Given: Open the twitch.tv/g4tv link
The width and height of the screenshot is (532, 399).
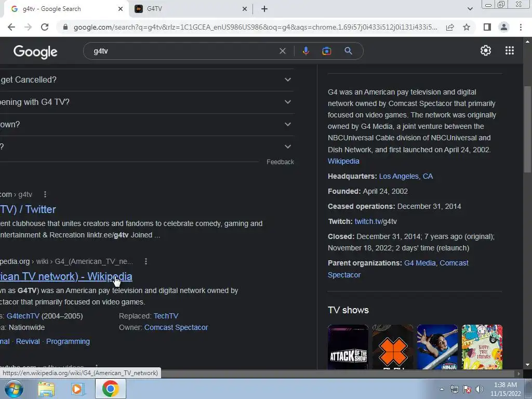Looking at the screenshot, I should coord(376,221).
